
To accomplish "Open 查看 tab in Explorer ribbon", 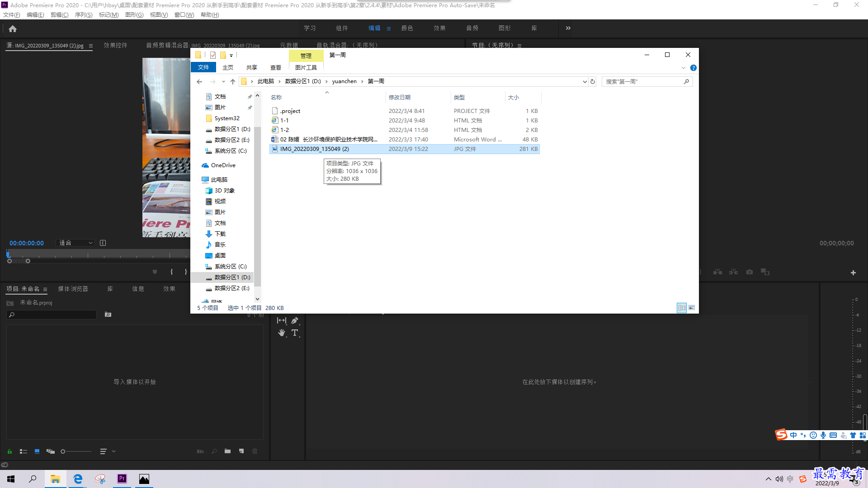I will pyautogui.click(x=276, y=67).
